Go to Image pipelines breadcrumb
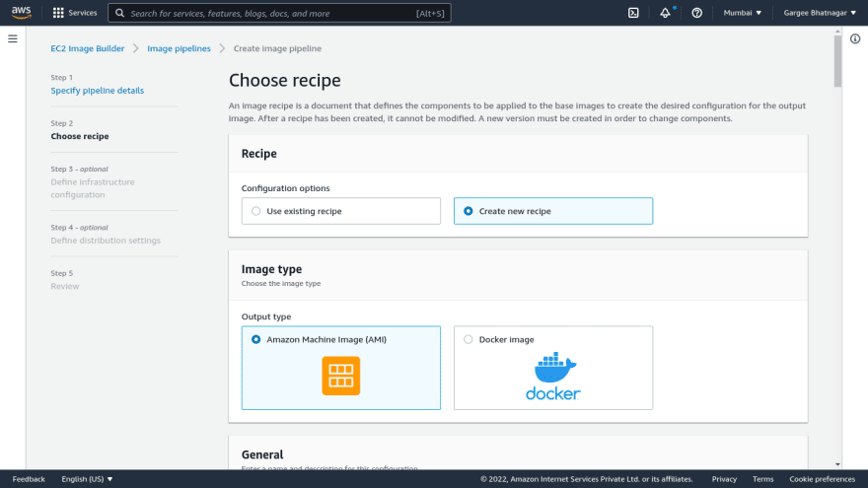 tap(179, 48)
